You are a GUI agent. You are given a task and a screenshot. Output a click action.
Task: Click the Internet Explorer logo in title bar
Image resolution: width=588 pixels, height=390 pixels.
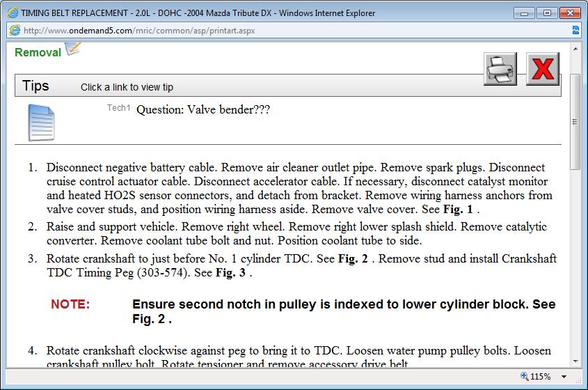click(x=13, y=13)
